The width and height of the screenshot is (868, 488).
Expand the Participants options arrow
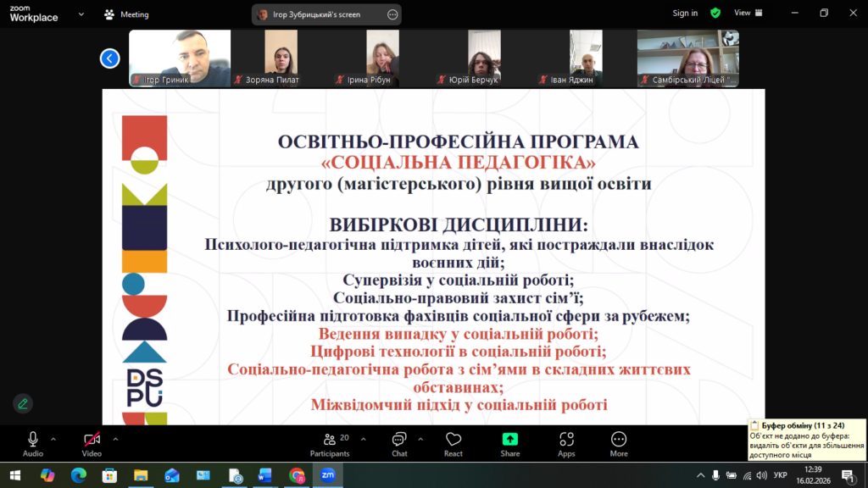coord(364,439)
